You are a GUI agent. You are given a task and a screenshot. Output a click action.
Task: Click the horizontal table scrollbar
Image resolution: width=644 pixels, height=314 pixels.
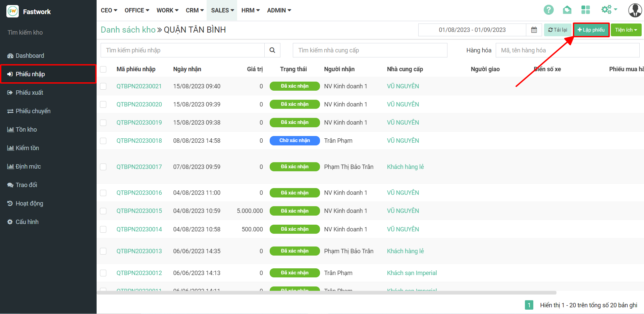tap(326, 293)
